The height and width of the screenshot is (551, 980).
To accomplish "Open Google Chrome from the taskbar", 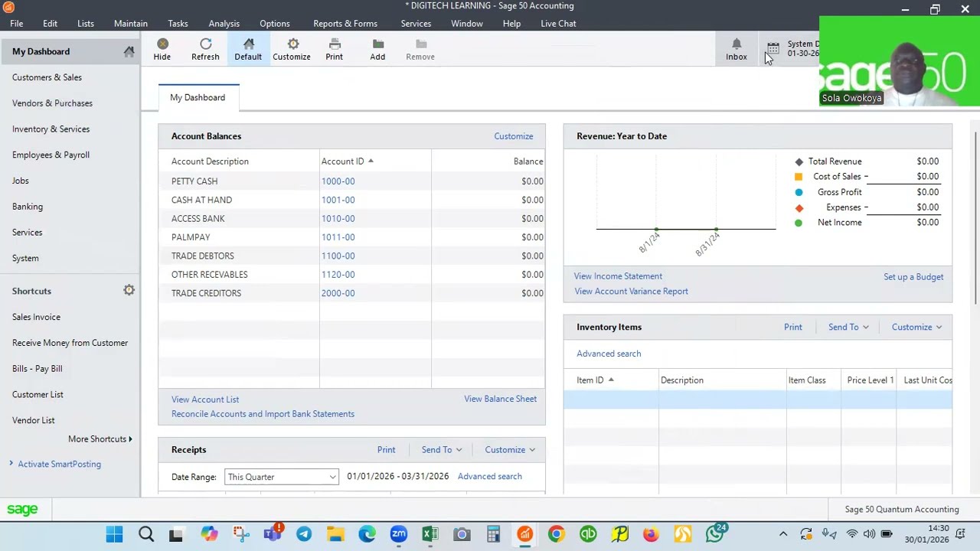I will point(557,534).
